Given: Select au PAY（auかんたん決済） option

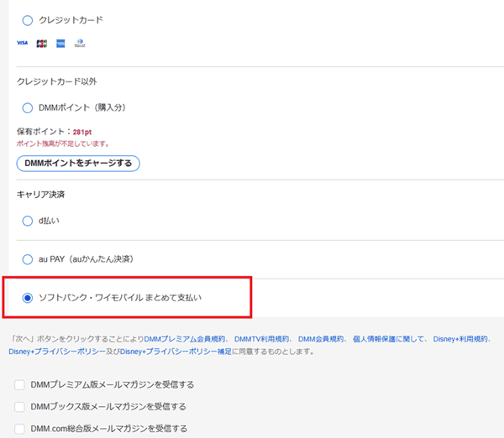Looking at the screenshot, I should [28, 259].
